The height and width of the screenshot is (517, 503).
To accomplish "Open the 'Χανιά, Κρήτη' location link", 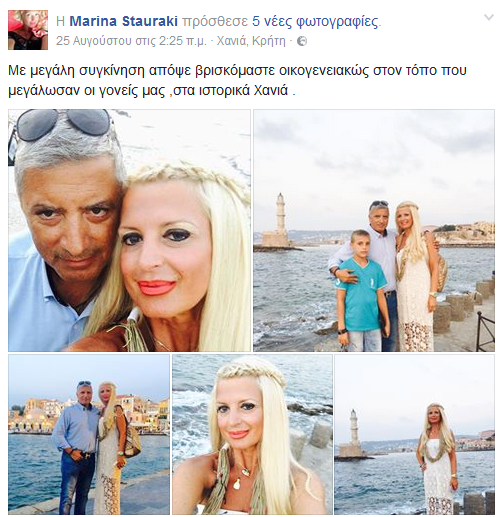I will pyautogui.click(x=251, y=41).
